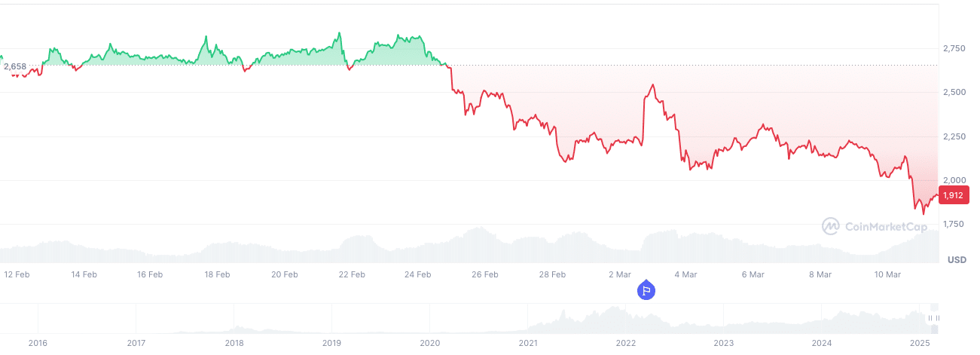
Task: Jump to 2016 in the timeline navigator
Action: click(38, 343)
